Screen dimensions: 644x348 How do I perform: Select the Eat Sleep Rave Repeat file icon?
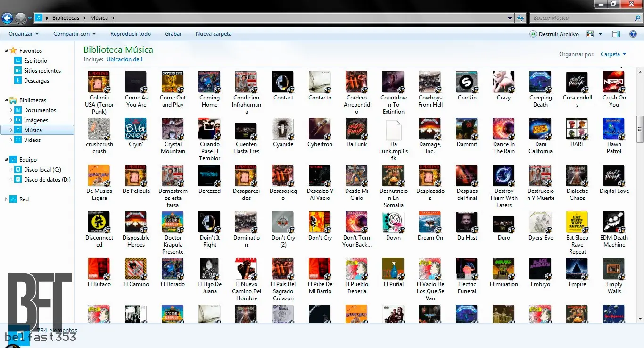[577, 222]
